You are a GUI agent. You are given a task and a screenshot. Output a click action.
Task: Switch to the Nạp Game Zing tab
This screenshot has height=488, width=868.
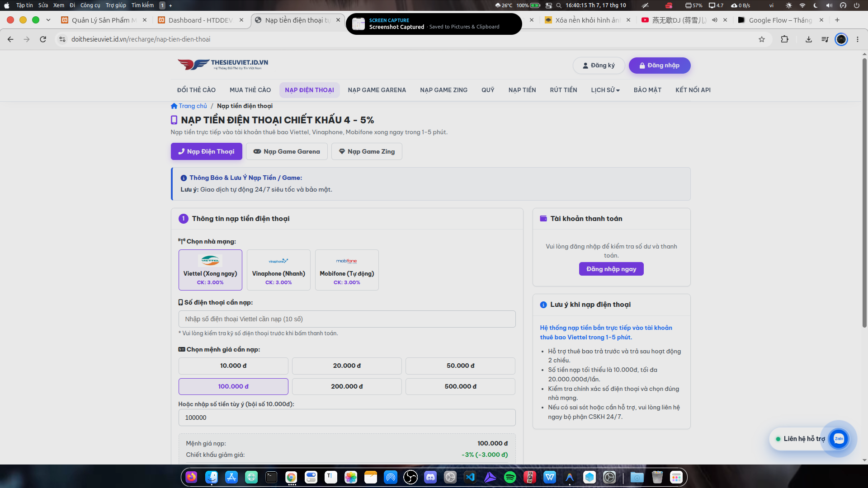tap(367, 151)
